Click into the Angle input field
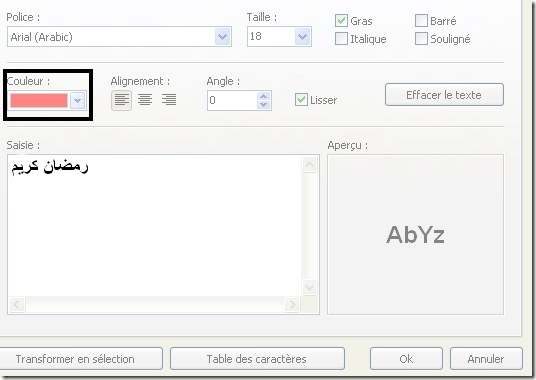Screen dimensions: 536x380 click(232, 100)
